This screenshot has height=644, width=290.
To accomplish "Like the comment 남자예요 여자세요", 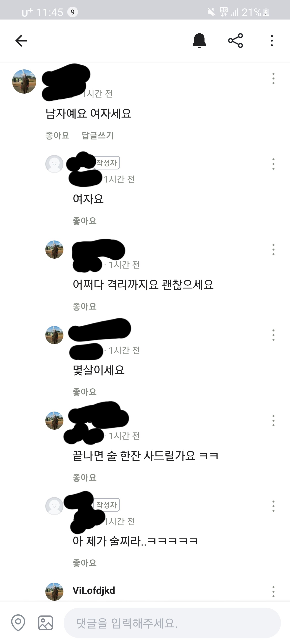I will pyautogui.click(x=57, y=135).
